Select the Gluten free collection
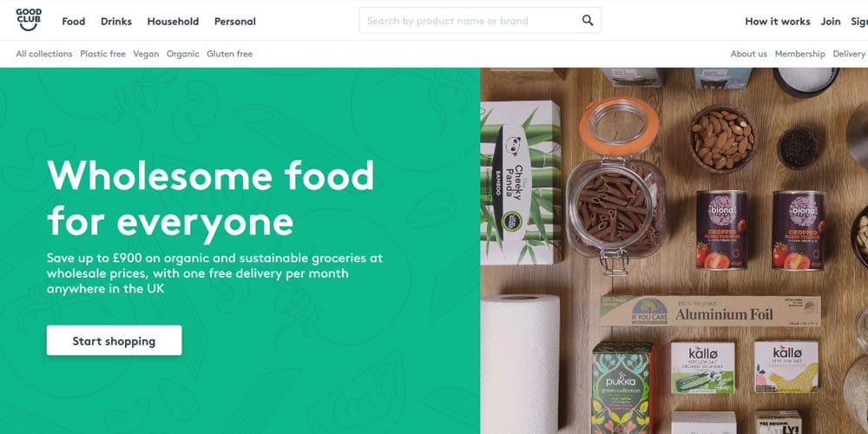This screenshot has width=868, height=434. tap(230, 54)
